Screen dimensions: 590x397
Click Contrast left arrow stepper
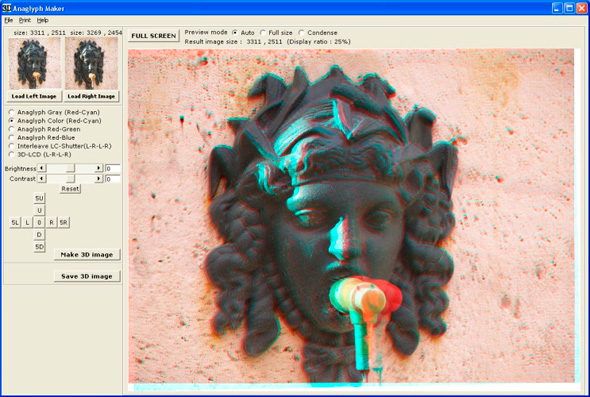pos(42,178)
